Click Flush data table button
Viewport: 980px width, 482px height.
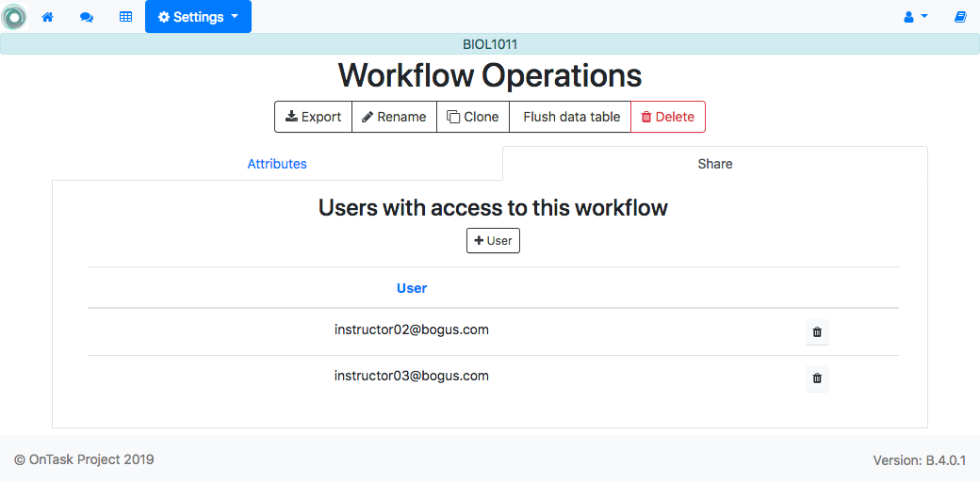tap(571, 117)
